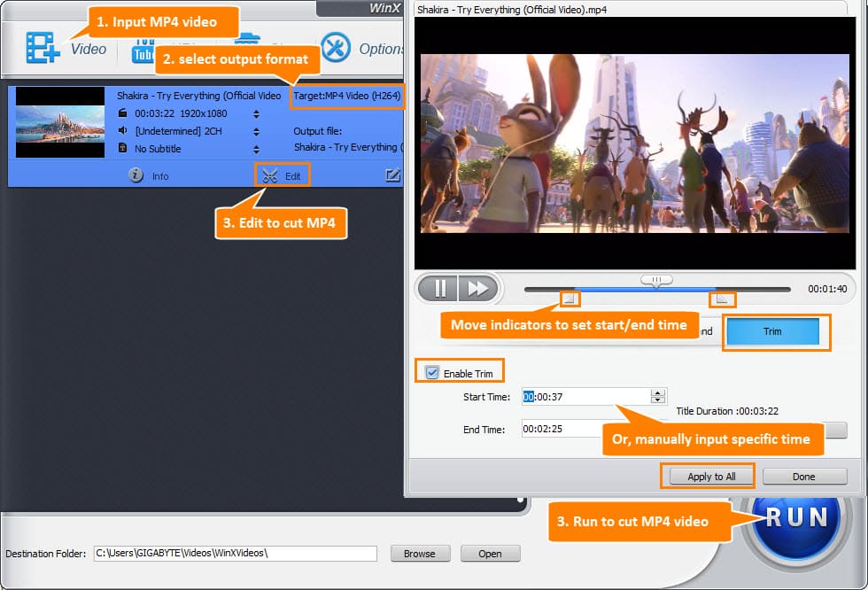Click the playhead on the preview timeline
The image size is (868, 590).
click(656, 281)
